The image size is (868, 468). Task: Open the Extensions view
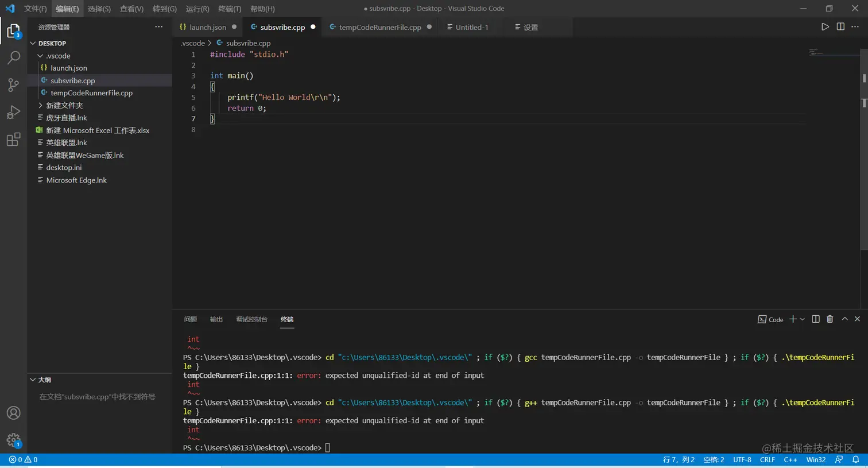13,140
